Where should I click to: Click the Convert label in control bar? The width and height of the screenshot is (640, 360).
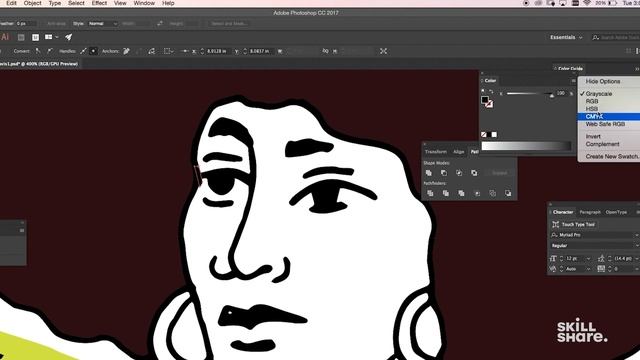pos(22,51)
